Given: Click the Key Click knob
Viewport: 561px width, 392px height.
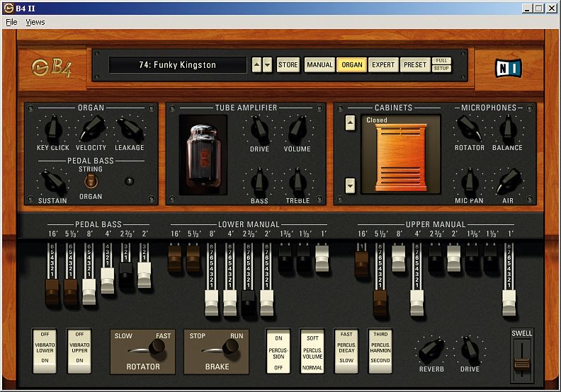Looking at the screenshot, I should [x=53, y=129].
